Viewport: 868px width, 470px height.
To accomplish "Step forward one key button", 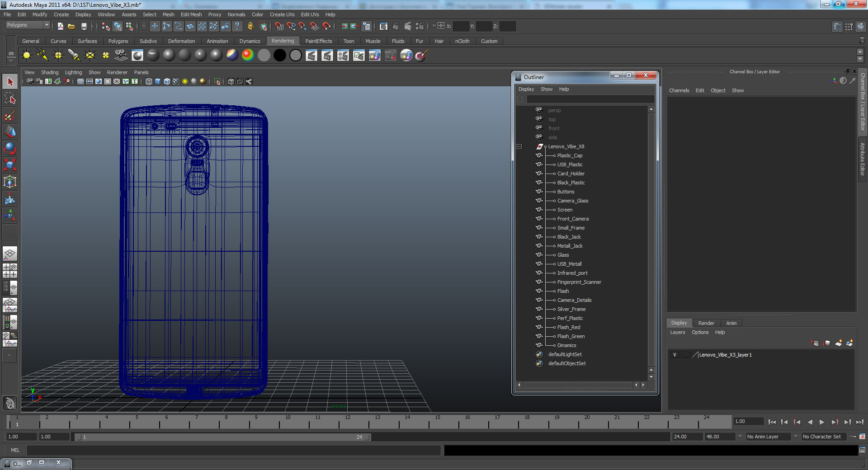I will [835, 422].
